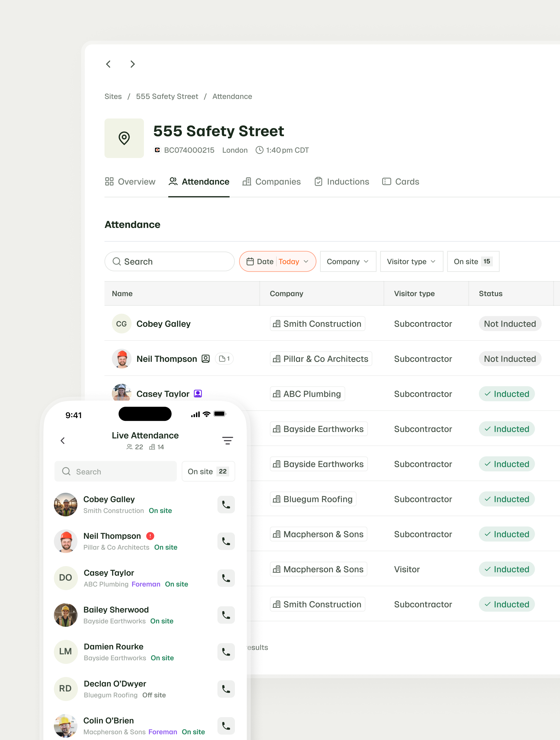
Task: Click Neil Thompson's avatar in the table
Action: point(121,359)
